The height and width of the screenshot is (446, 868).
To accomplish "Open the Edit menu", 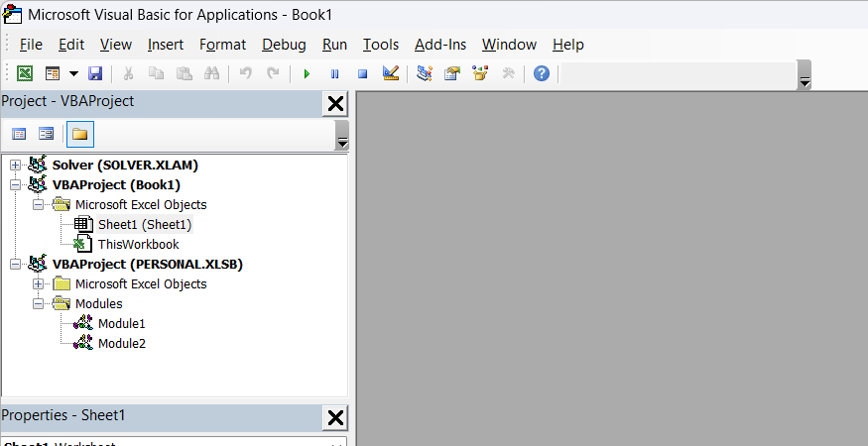I will [71, 45].
